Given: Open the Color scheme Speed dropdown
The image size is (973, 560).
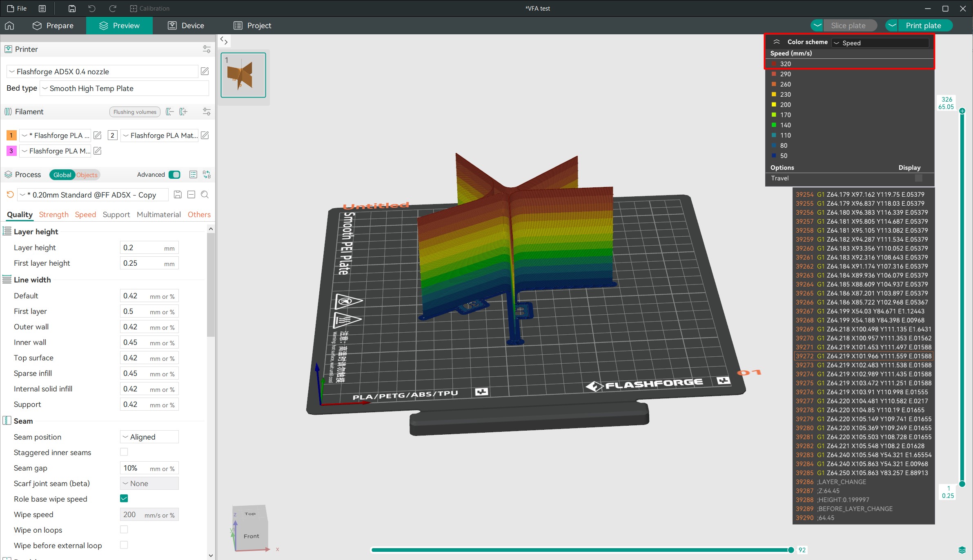Looking at the screenshot, I should point(880,43).
